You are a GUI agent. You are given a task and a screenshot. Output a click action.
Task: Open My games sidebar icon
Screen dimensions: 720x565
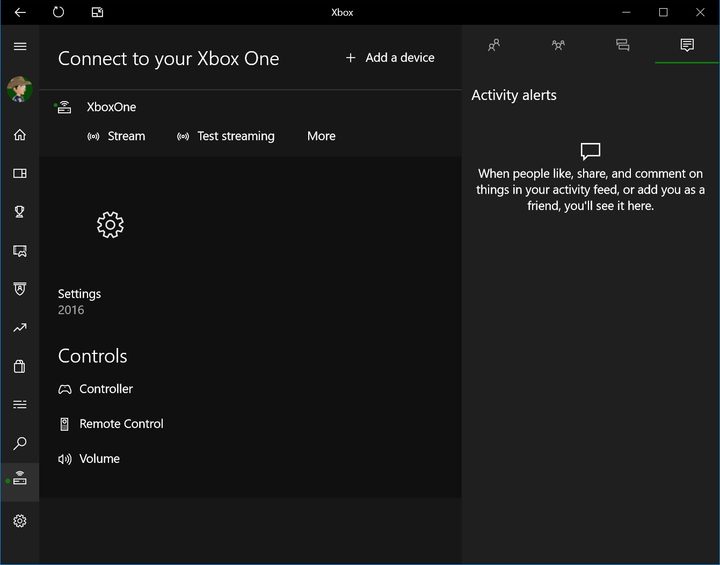tap(20, 173)
